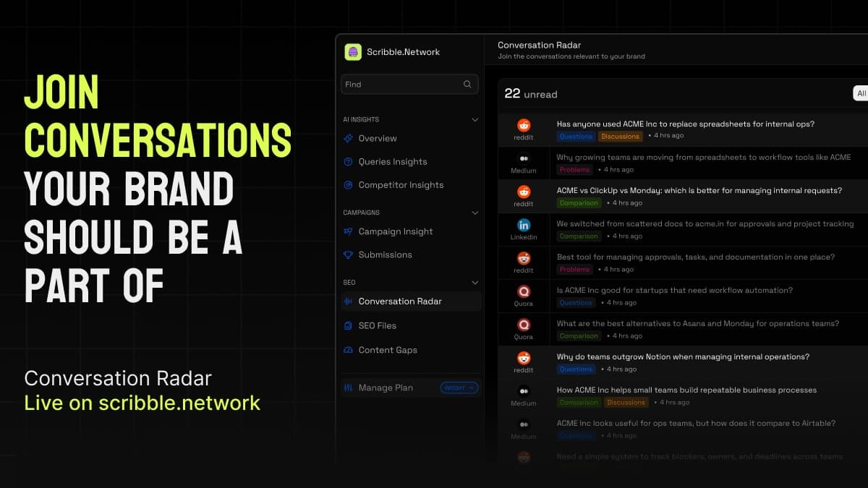Click Questions tag on spreadsheets replacement post
Screen dimensions: 868x488
coord(576,136)
